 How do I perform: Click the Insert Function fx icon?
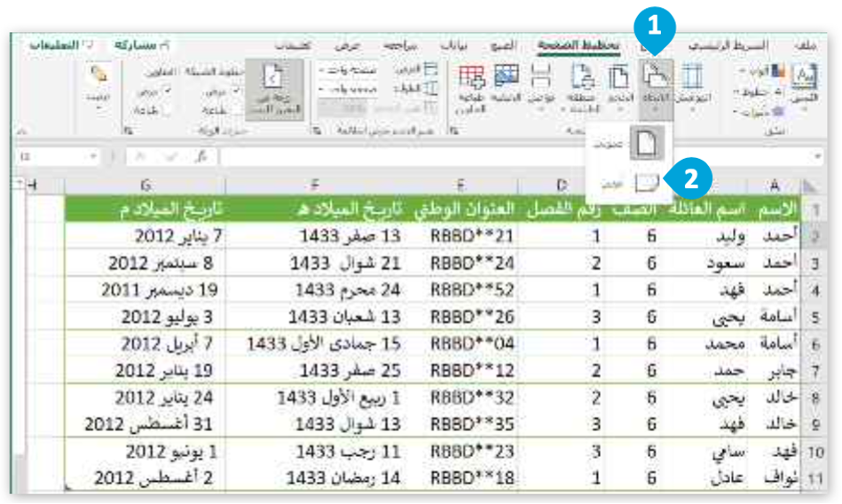[201, 157]
